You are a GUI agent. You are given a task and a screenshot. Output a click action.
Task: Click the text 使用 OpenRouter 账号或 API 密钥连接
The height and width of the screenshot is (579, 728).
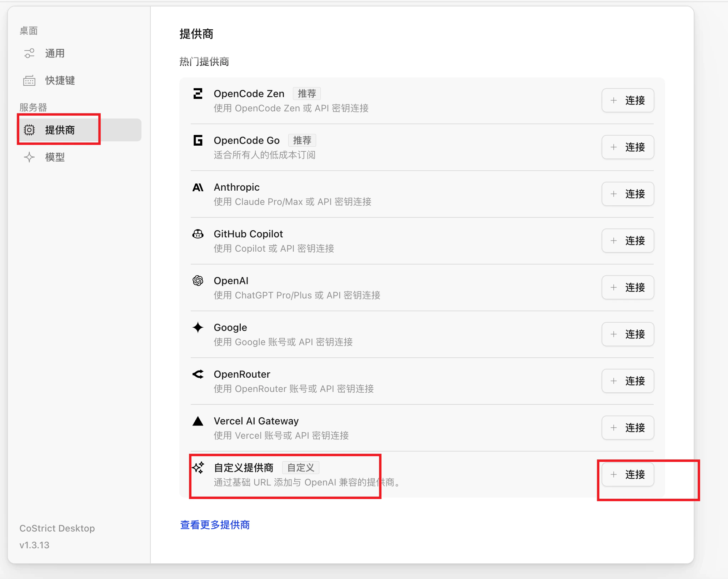[294, 389]
